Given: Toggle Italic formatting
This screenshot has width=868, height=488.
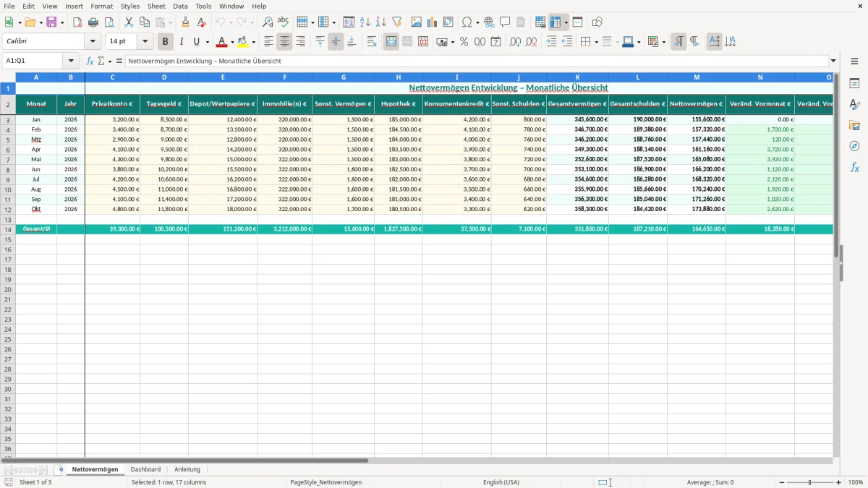Looking at the screenshot, I should click(182, 42).
